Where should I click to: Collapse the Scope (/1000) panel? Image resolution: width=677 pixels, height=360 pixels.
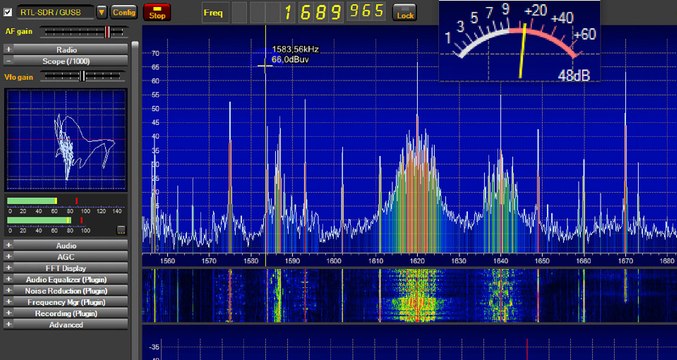point(66,61)
